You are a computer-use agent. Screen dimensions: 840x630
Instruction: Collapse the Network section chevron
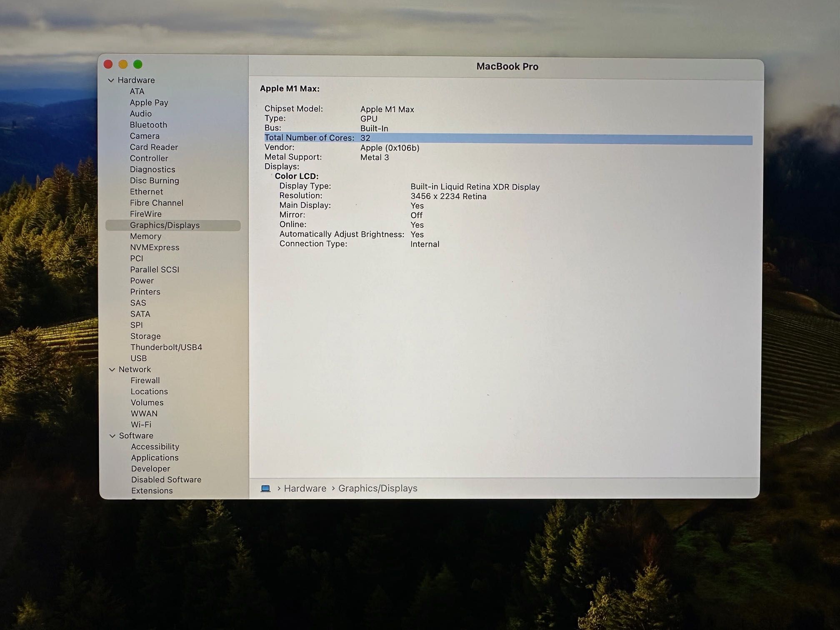point(112,370)
